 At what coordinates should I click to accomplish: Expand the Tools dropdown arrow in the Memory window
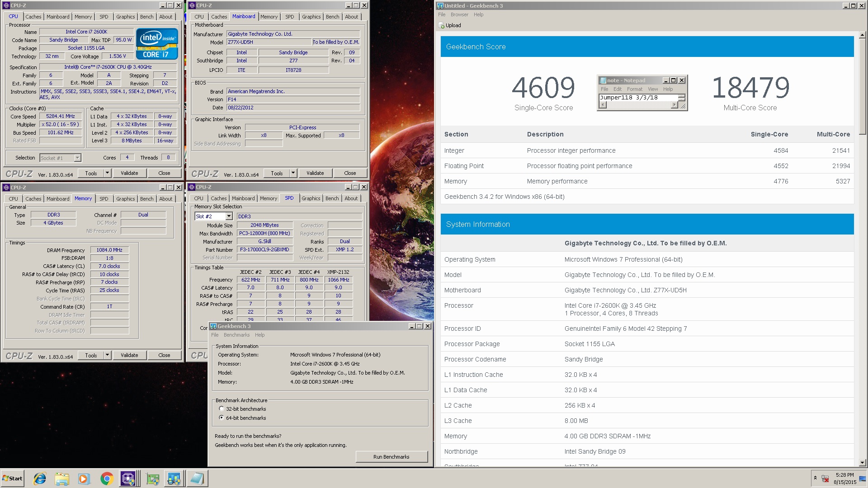pyautogui.click(x=107, y=355)
